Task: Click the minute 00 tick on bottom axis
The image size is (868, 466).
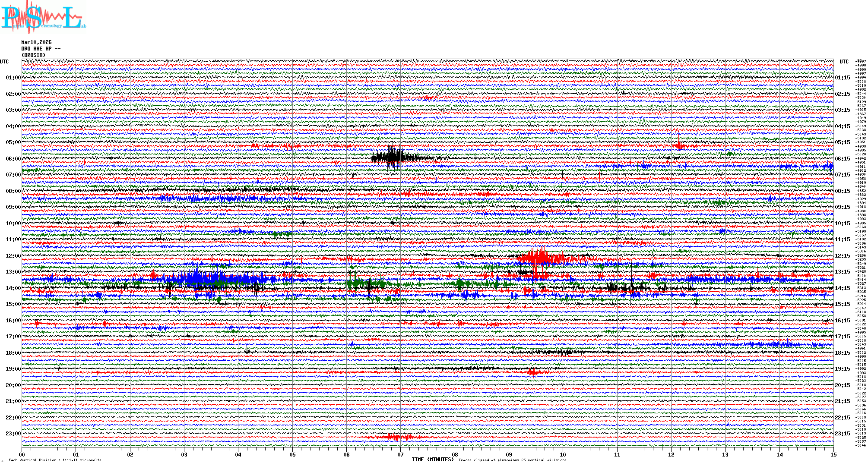Action: tap(22, 454)
